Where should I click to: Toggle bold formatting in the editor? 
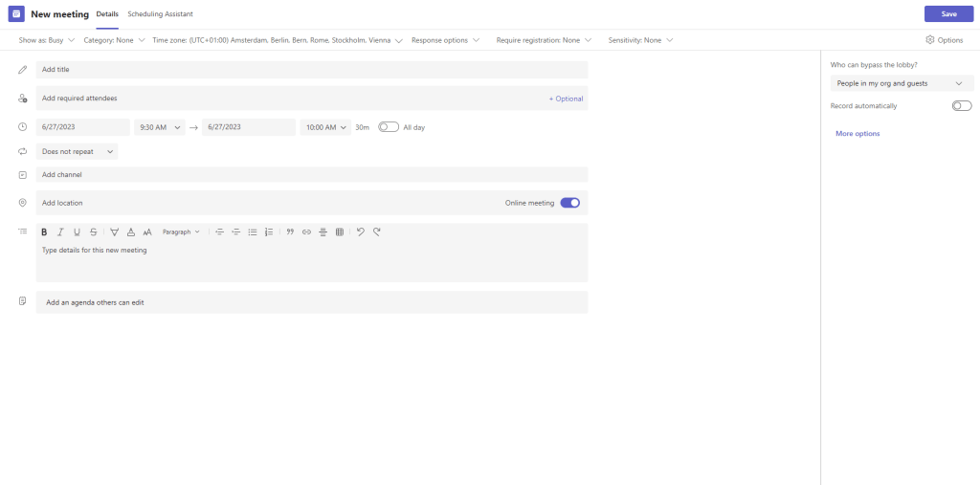pos(44,231)
